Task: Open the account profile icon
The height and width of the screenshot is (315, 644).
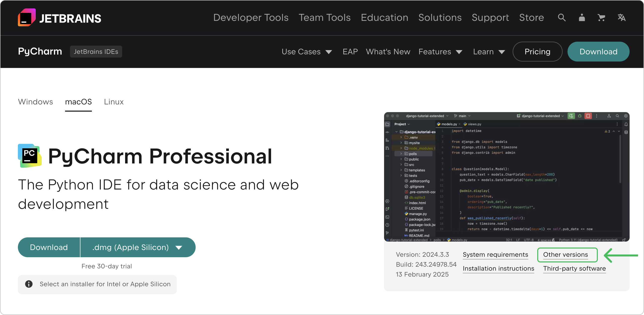Action: [x=582, y=17]
